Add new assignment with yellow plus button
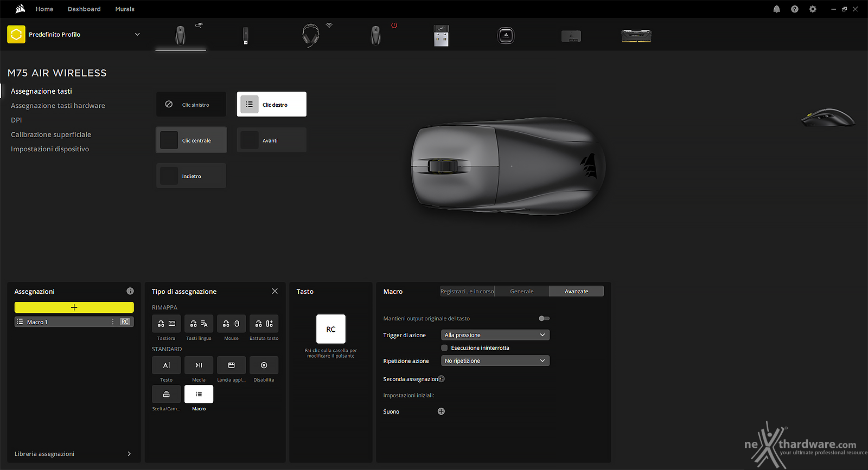 (74, 307)
